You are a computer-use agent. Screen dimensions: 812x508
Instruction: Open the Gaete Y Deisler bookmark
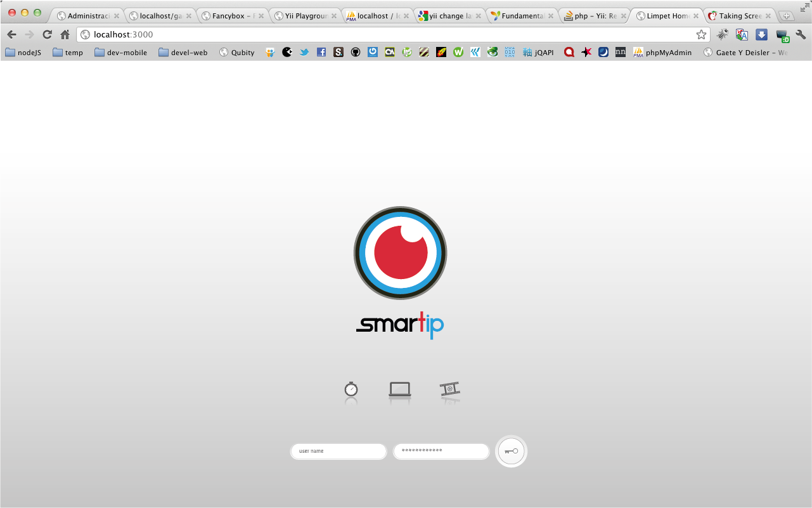tap(746, 53)
